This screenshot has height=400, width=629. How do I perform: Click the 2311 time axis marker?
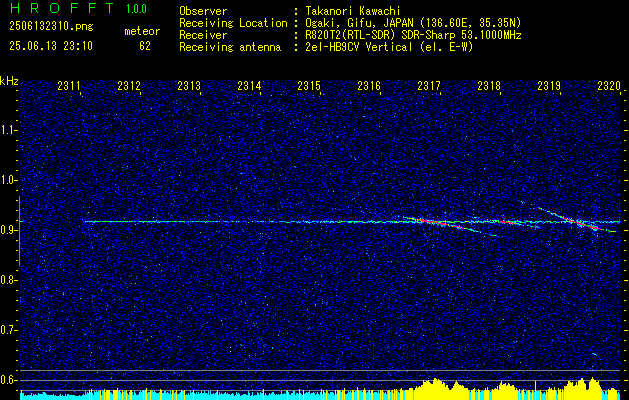[69, 85]
